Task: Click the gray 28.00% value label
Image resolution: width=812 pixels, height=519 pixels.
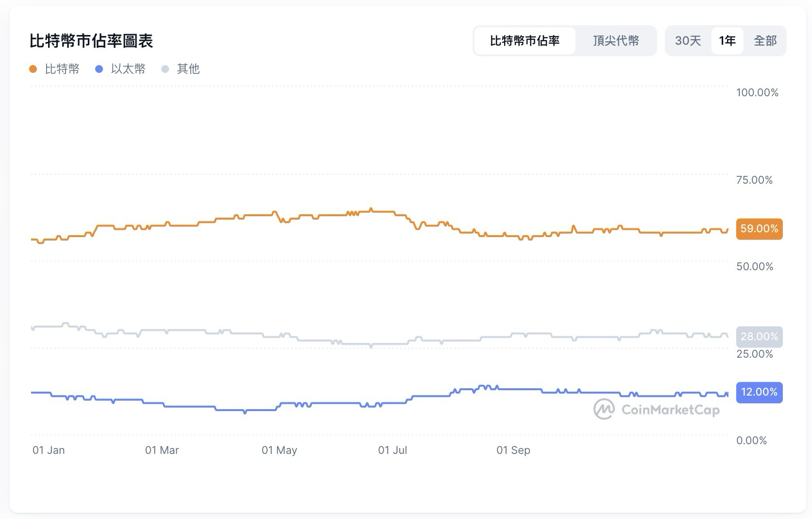Action: pos(759,336)
